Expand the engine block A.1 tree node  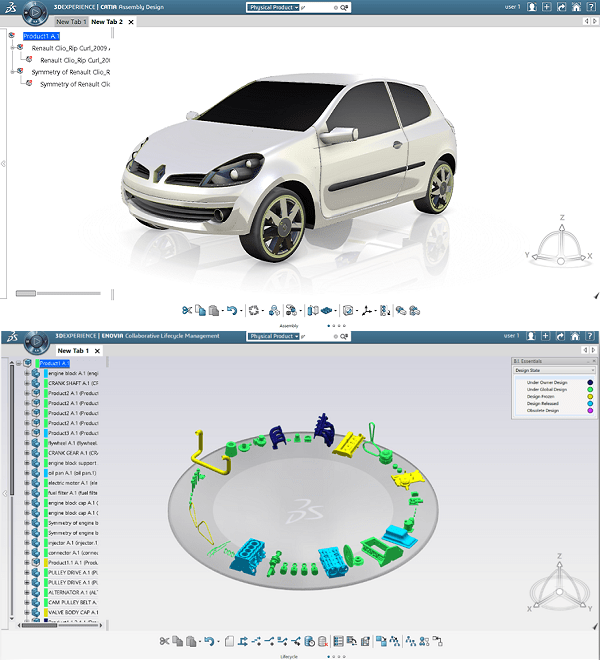tap(27, 373)
